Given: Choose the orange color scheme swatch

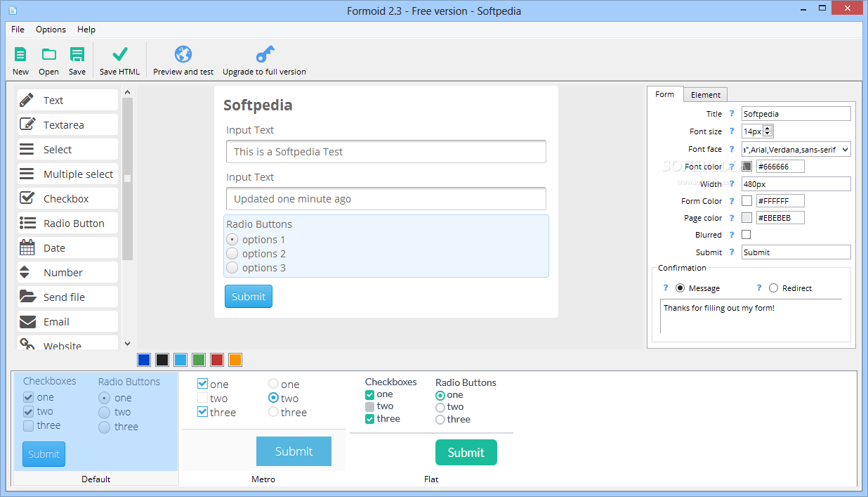Looking at the screenshot, I should [x=235, y=360].
